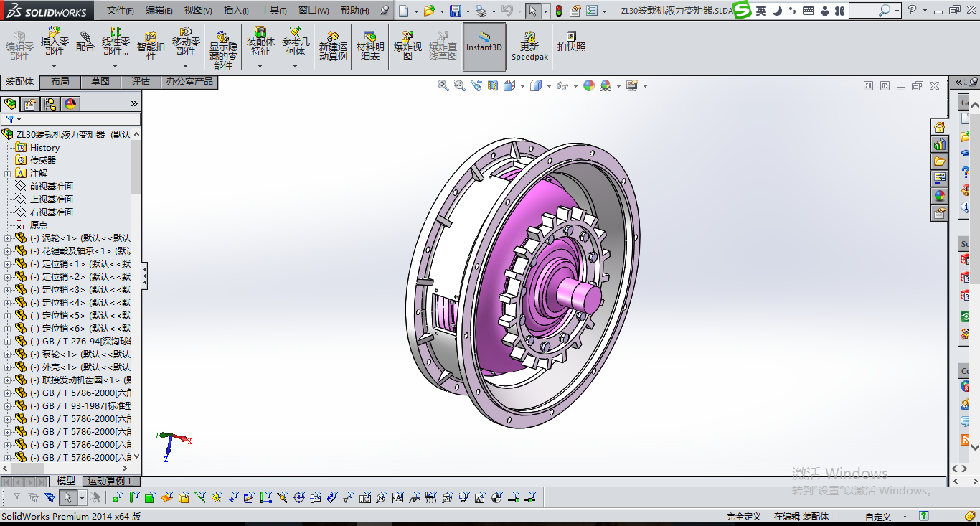Click the New document icon
This screenshot has height=526, width=980.
click(x=404, y=11)
